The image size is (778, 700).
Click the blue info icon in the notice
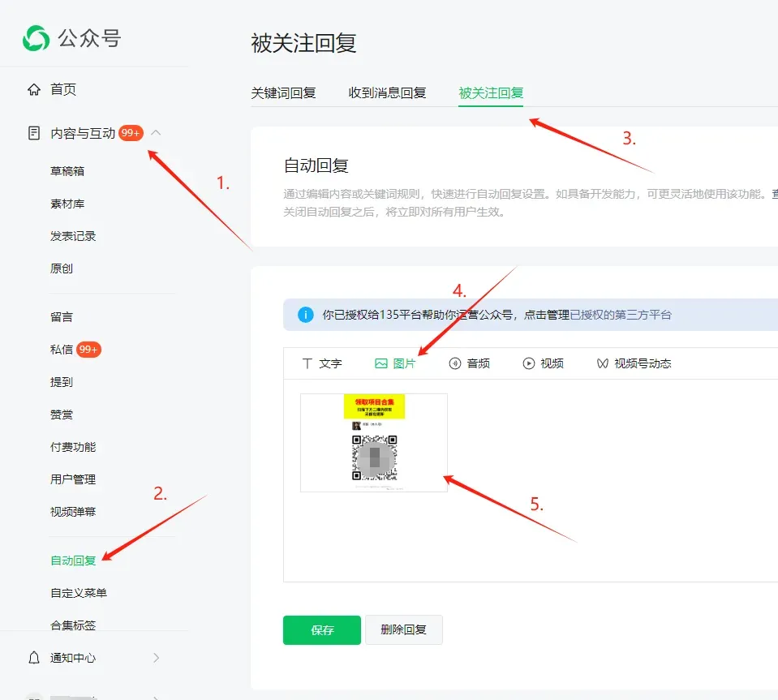[306, 315]
